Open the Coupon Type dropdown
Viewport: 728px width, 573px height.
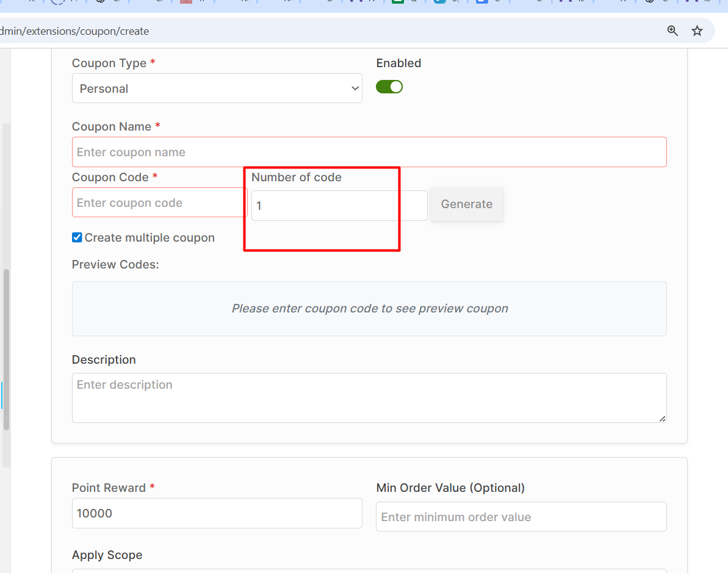click(x=217, y=88)
